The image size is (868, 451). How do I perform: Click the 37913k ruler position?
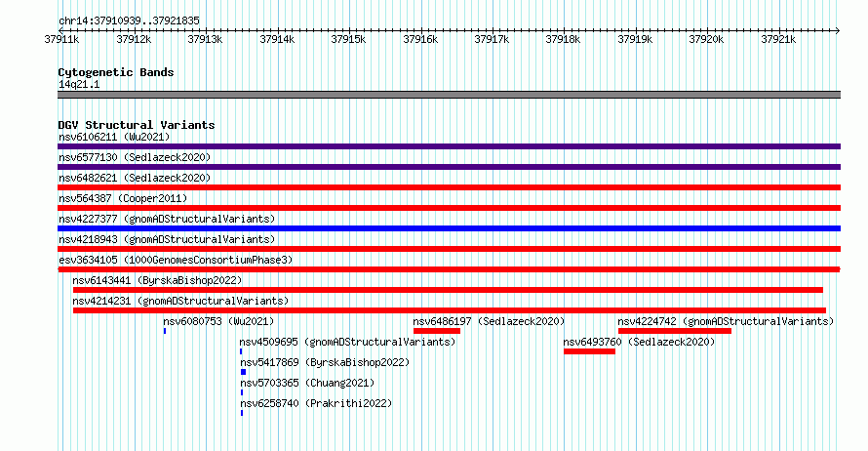tap(205, 39)
